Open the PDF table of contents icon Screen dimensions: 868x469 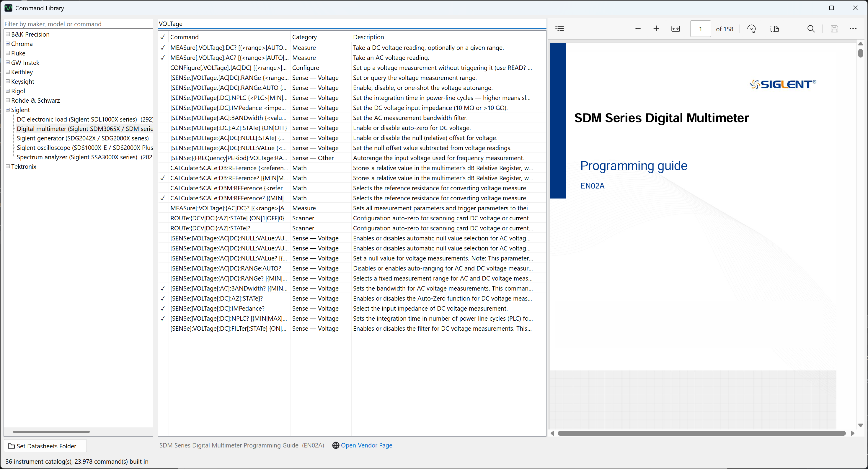click(560, 29)
